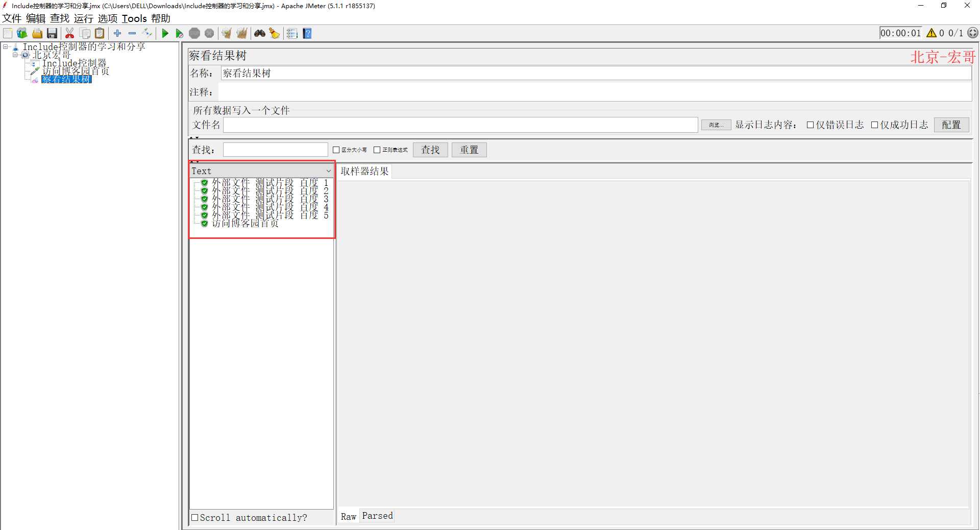
Task: Expand all tree nodes with plus icon
Action: pyautogui.click(x=117, y=34)
